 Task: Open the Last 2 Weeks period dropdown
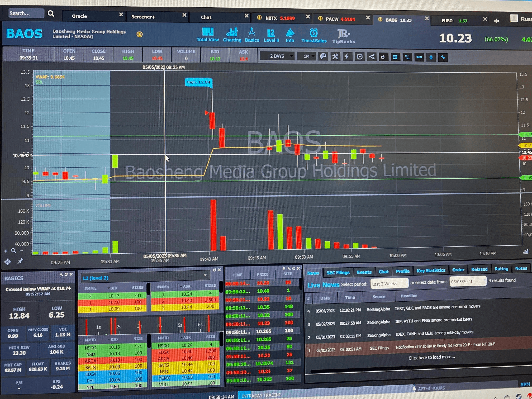(389, 284)
